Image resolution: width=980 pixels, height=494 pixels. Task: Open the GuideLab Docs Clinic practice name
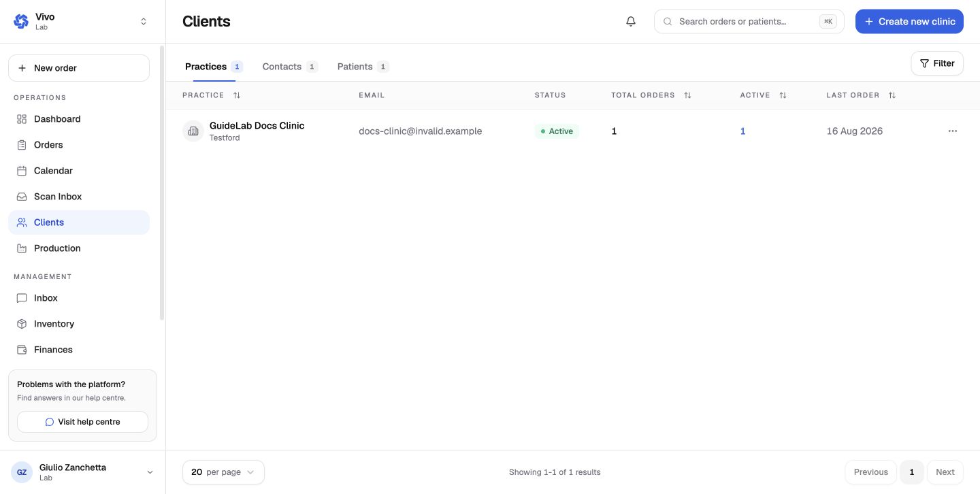257,126
